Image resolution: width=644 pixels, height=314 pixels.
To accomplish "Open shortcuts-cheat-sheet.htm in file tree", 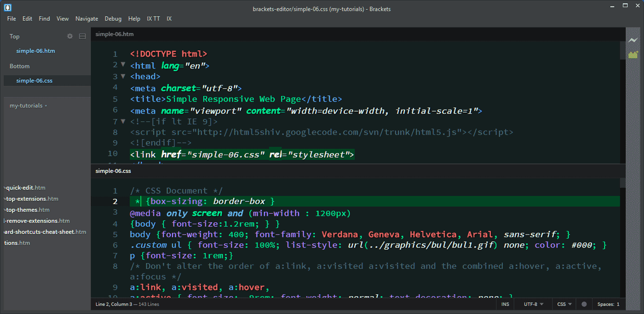I will pos(45,232).
